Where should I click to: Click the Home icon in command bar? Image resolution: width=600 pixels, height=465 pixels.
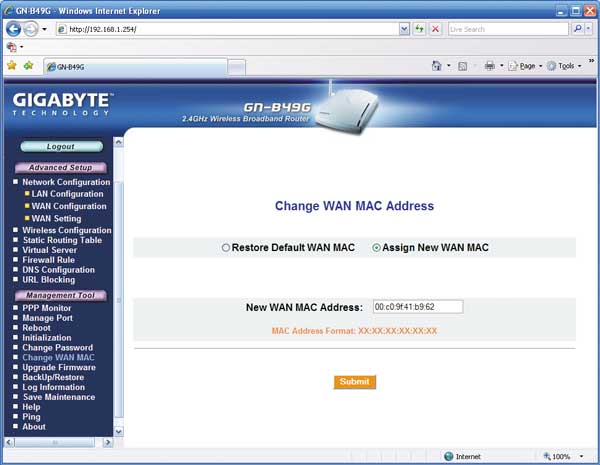coord(437,66)
